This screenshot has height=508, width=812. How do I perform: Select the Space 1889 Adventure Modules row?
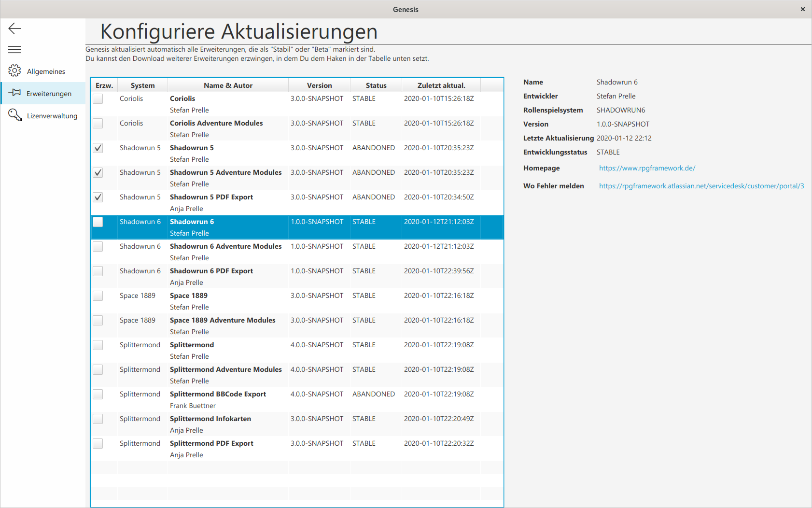[x=297, y=326]
